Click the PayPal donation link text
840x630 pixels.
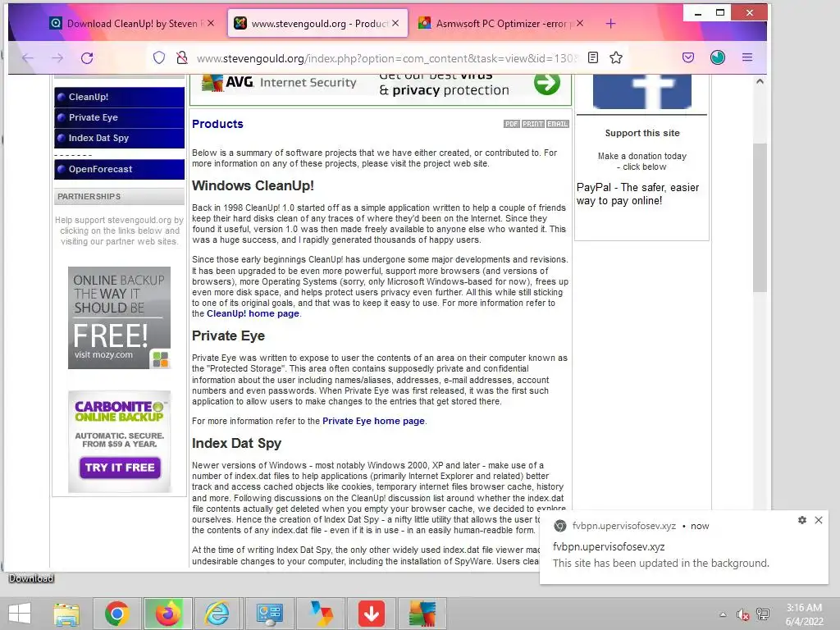tap(637, 194)
